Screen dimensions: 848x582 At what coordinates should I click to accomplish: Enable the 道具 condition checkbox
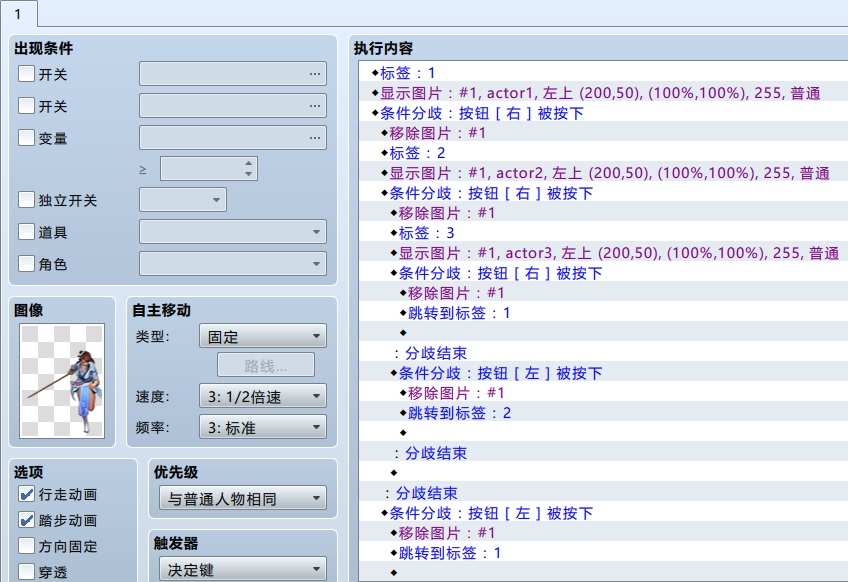click(26, 232)
